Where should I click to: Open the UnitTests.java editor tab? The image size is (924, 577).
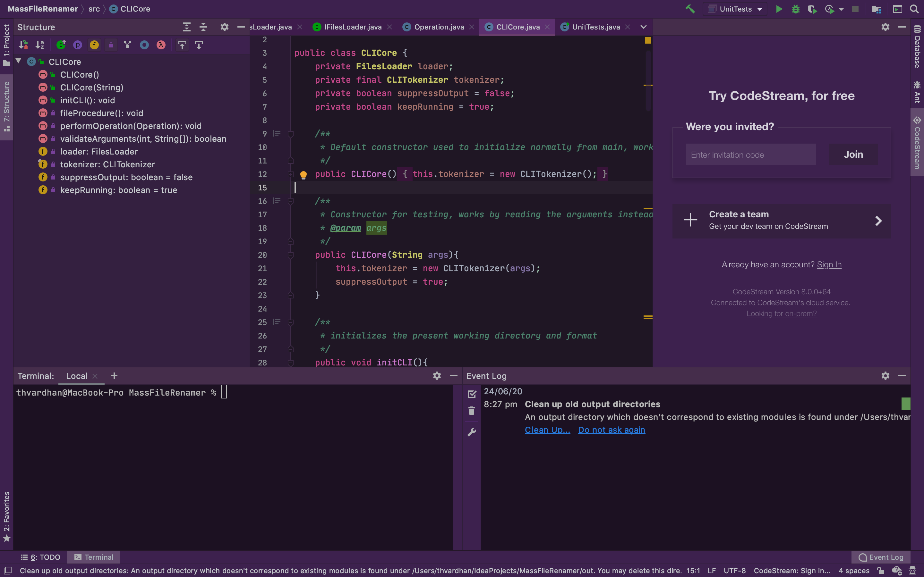595,27
